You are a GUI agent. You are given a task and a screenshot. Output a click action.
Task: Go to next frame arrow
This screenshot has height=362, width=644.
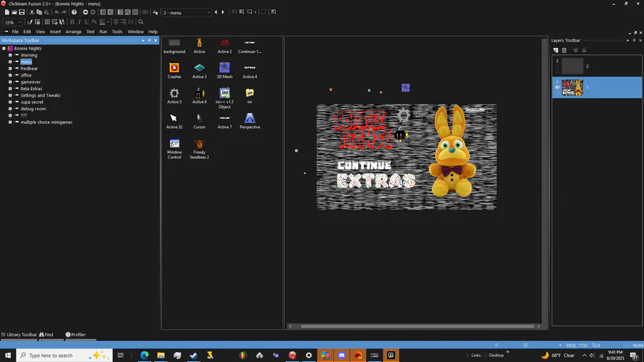(223, 12)
